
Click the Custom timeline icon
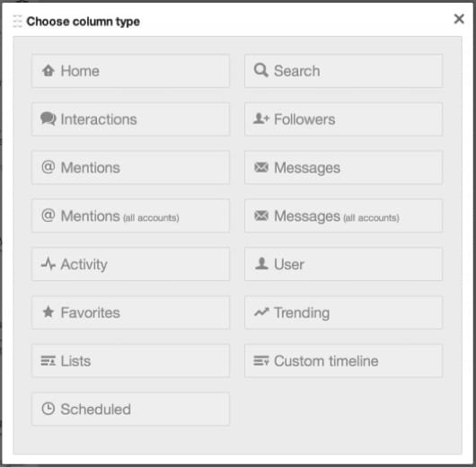pyautogui.click(x=261, y=361)
